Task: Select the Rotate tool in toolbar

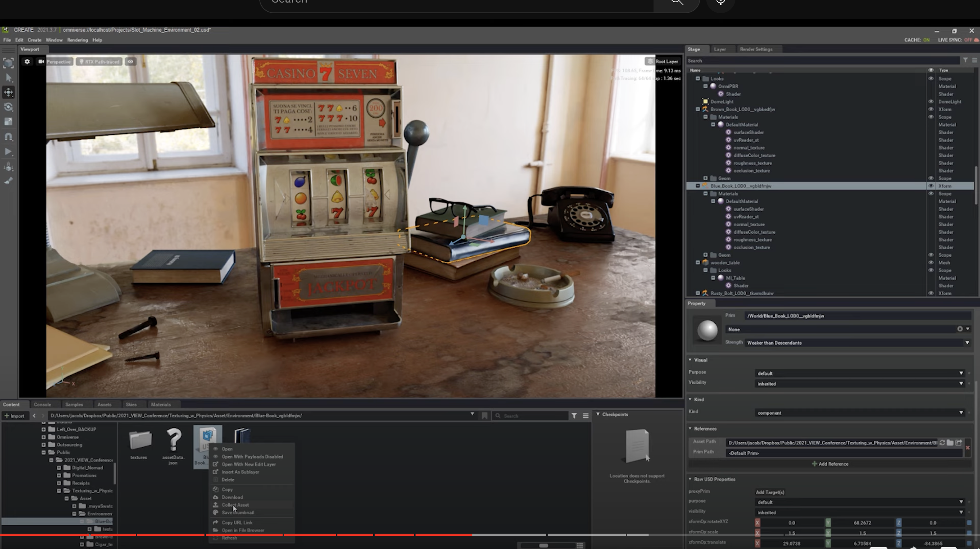Action: 8,107
